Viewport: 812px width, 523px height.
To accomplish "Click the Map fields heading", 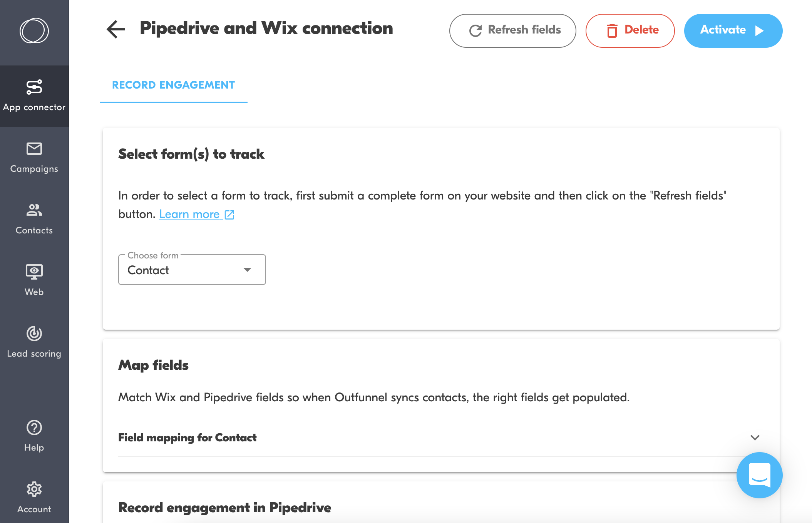I will click(x=153, y=365).
